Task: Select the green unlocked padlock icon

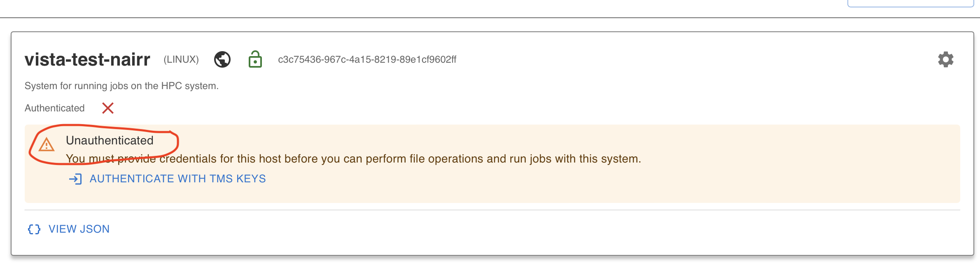Action: 255,59
